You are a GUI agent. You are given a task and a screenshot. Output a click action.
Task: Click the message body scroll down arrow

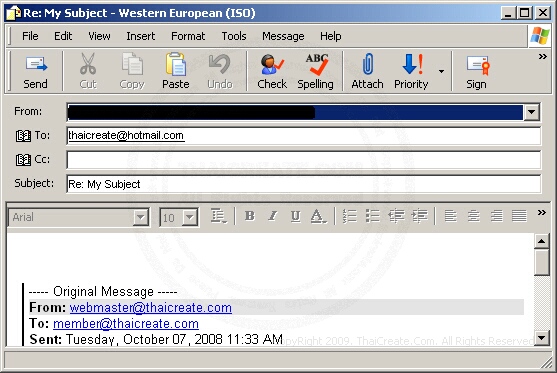coord(542,337)
